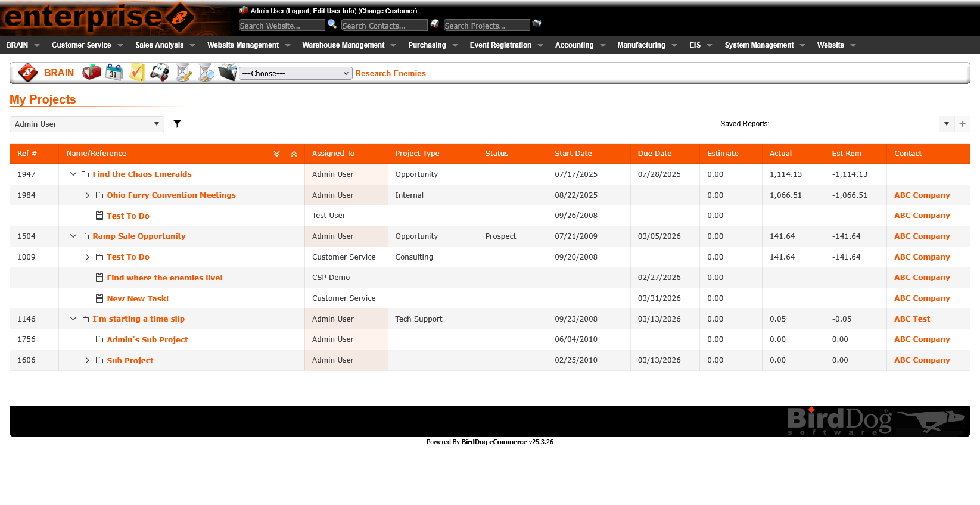Viewport: 980px width, 505px height.
Task: Click the hourglass with pencil icon
Action: point(183,73)
